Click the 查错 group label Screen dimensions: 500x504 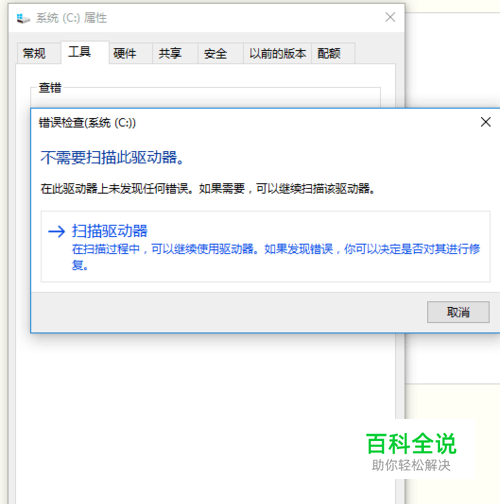coord(50,88)
